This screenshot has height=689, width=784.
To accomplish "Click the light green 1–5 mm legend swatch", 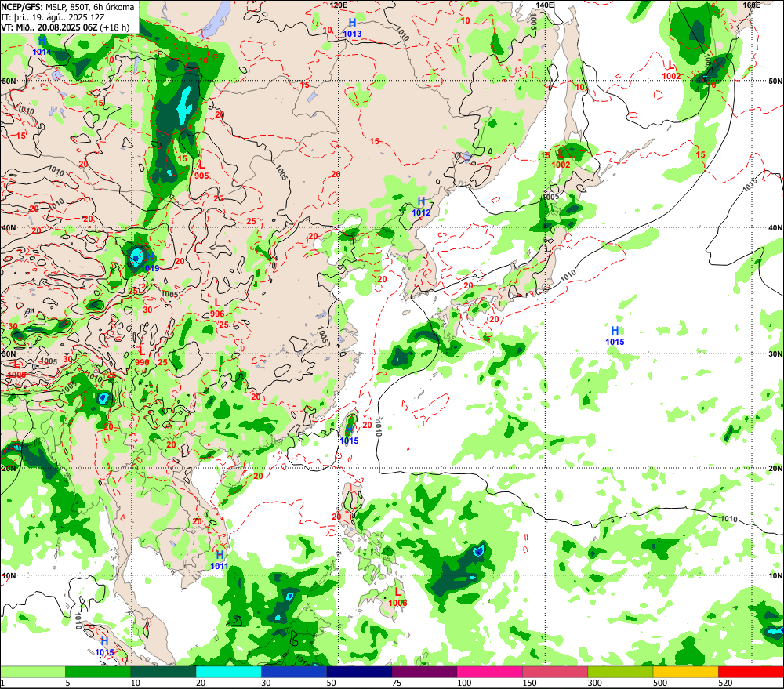I will pos(32,672).
